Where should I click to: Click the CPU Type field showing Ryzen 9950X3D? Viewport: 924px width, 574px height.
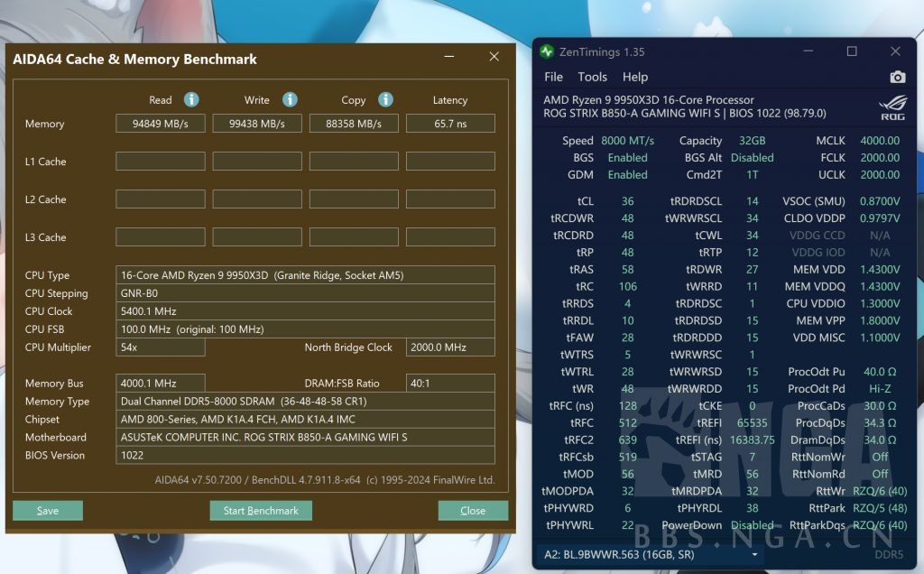(307, 274)
